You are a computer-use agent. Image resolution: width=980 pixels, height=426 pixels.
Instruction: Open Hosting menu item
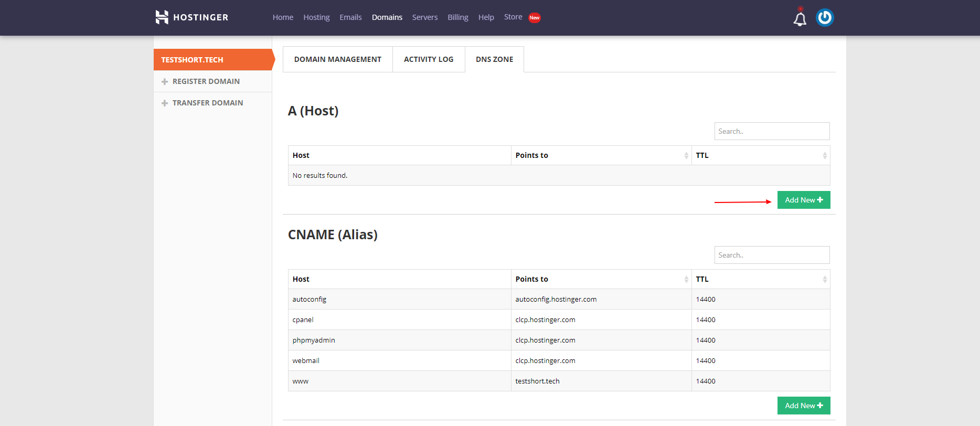click(316, 17)
